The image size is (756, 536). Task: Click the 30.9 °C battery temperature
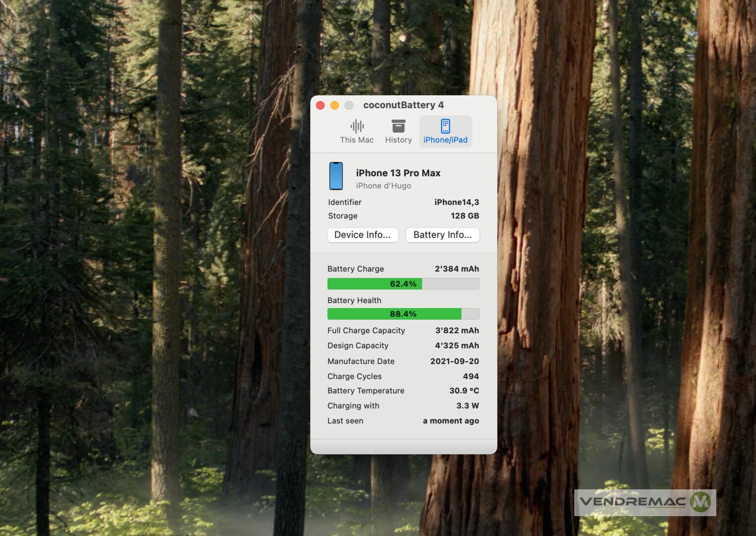(464, 391)
